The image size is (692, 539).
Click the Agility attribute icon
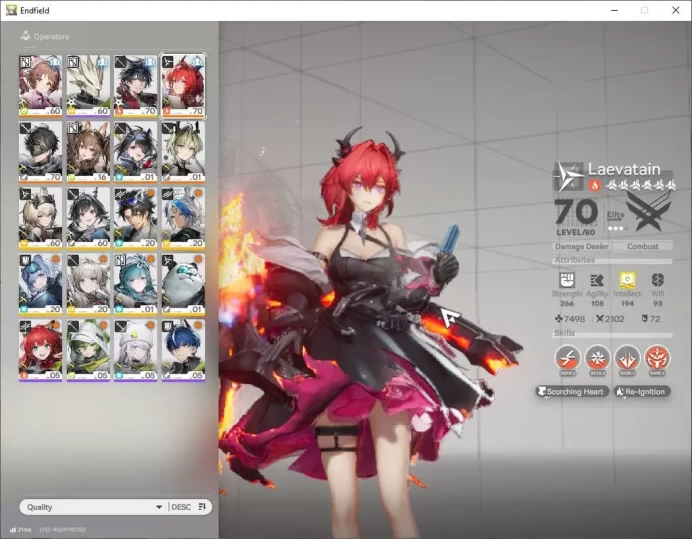tap(597, 280)
